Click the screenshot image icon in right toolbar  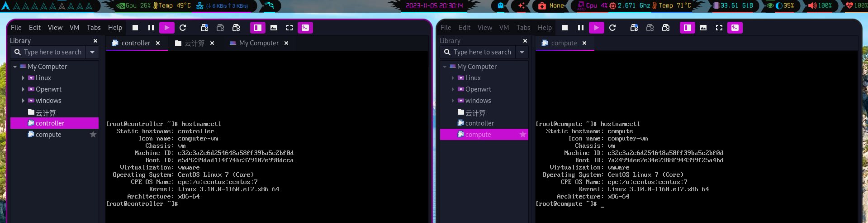[703, 28]
